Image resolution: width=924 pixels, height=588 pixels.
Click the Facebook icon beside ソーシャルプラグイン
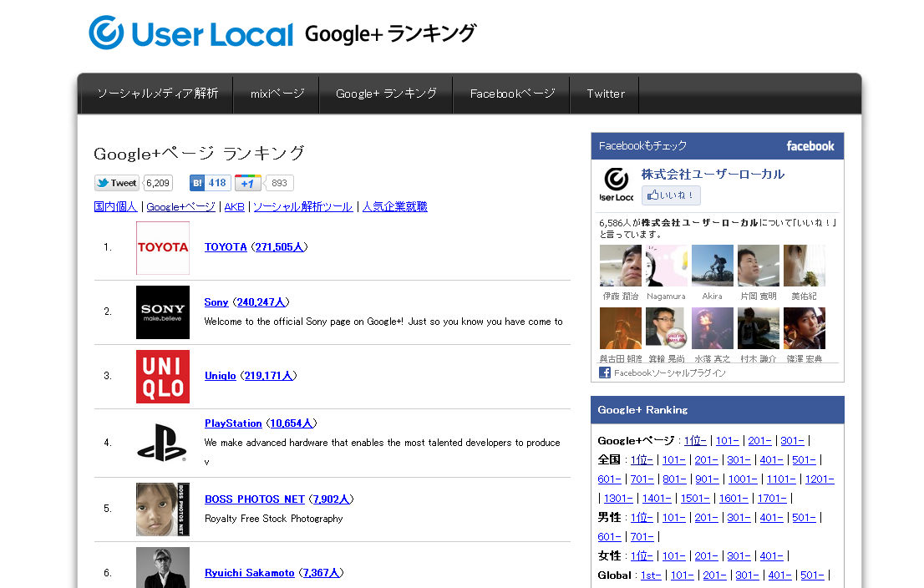pos(605,373)
